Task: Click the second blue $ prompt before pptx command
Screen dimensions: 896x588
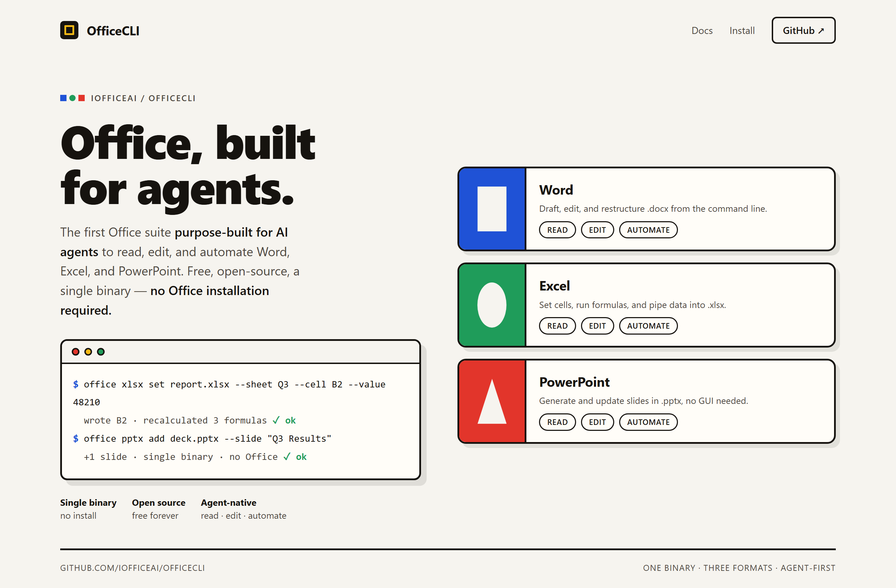Action: tap(76, 439)
